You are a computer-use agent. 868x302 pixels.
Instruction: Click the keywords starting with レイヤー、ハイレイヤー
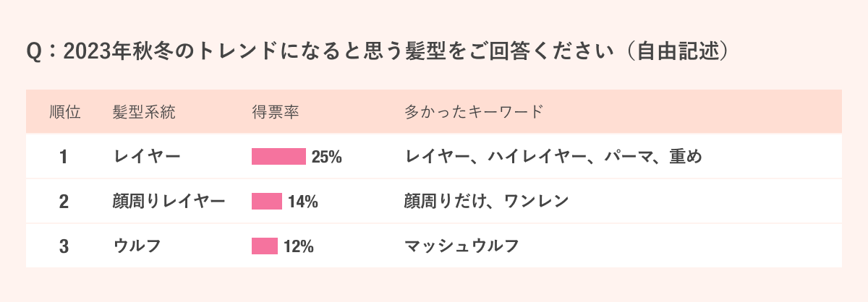[553, 157]
